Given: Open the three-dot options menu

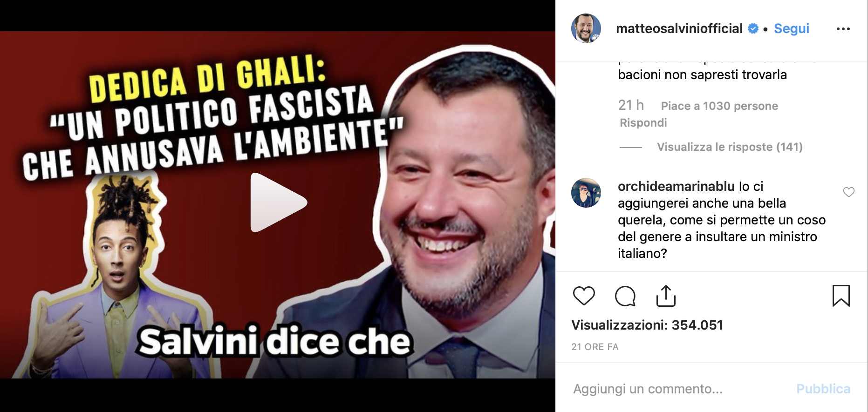Looking at the screenshot, I should (x=843, y=29).
